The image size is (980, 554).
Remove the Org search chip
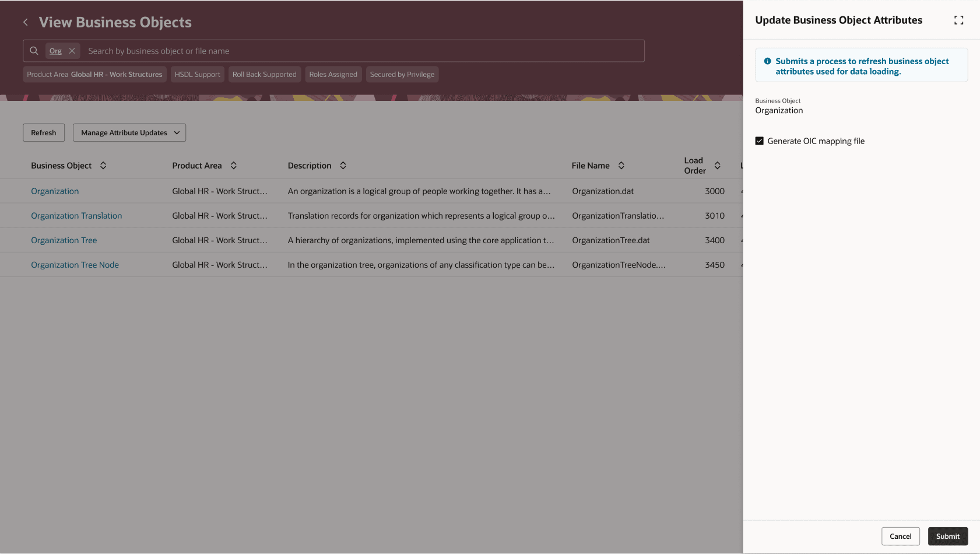[x=72, y=51]
